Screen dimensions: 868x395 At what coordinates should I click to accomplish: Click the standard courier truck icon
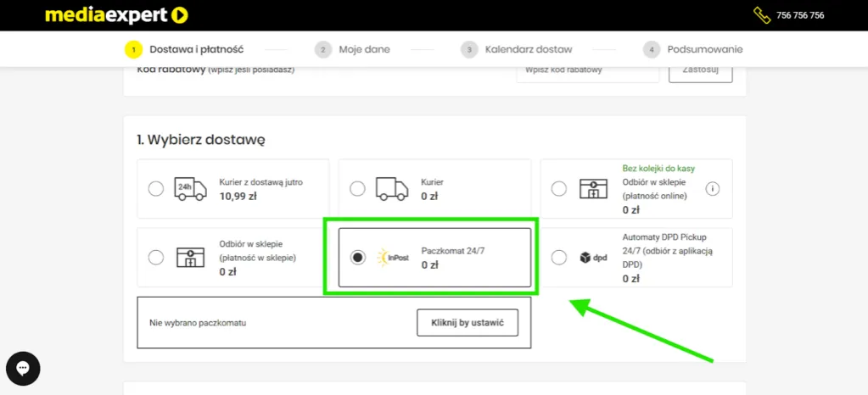pos(390,189)
